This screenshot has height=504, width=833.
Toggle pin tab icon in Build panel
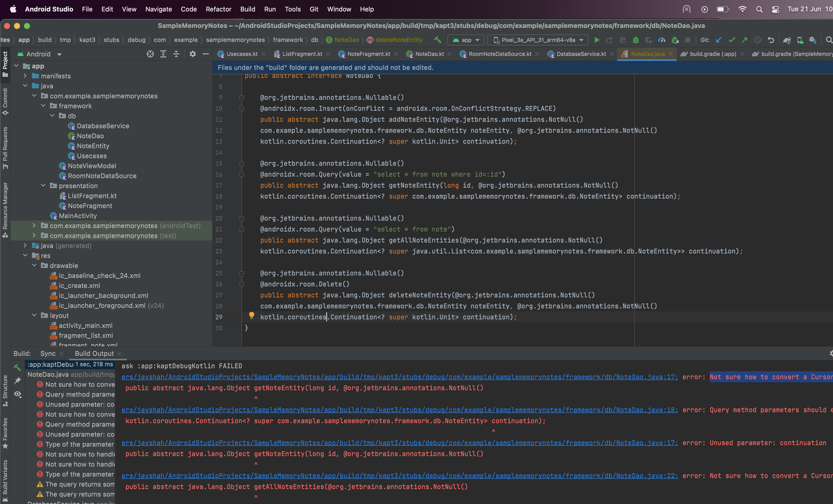(x=17, y=381)
